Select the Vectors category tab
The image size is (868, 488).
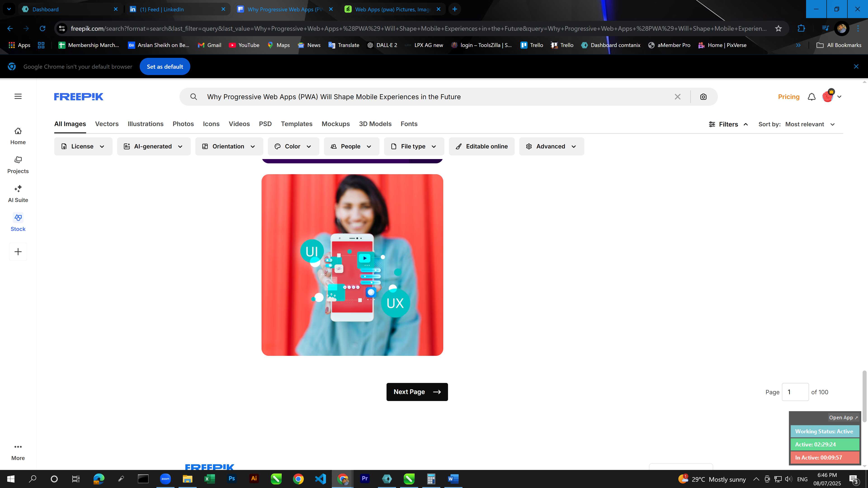click(107, 124)
